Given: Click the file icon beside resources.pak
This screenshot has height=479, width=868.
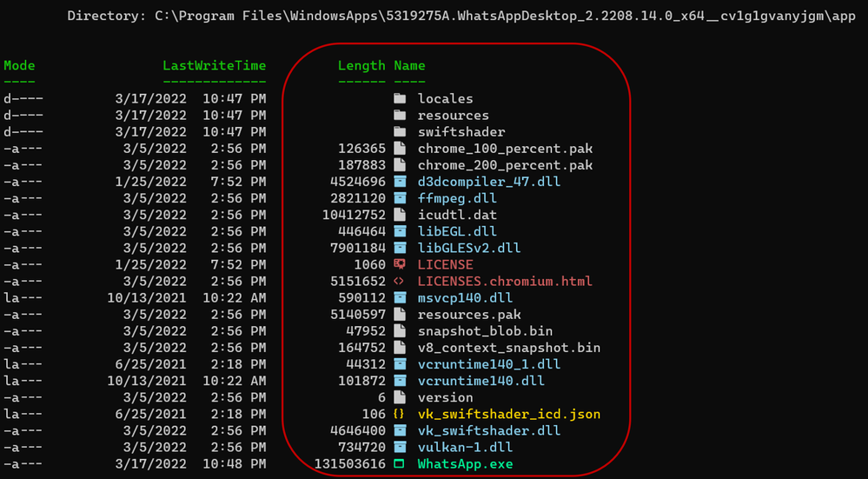Looking at the screenshot, I should 400,315.
